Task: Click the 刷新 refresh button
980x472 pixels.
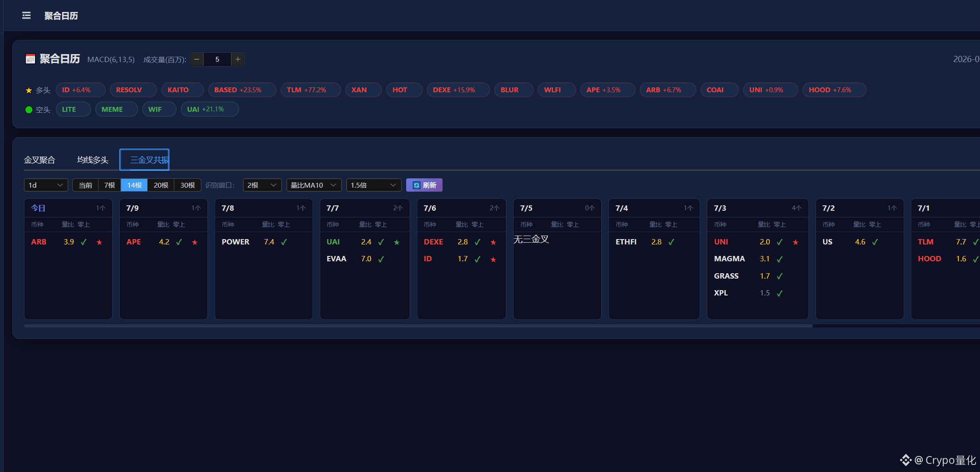Action: coord(424,185)
